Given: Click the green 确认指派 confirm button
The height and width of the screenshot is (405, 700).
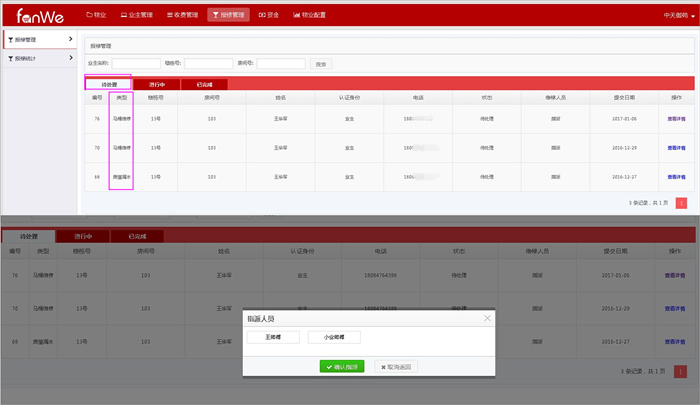Looking at the screenshot, I should 342,367.
